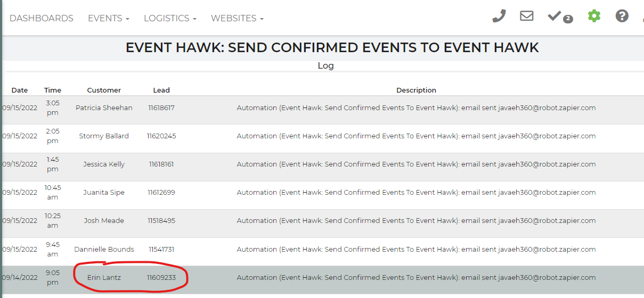Open lead number 11620245
Screen dimensions: 644x298
click(x=161, y=136)
